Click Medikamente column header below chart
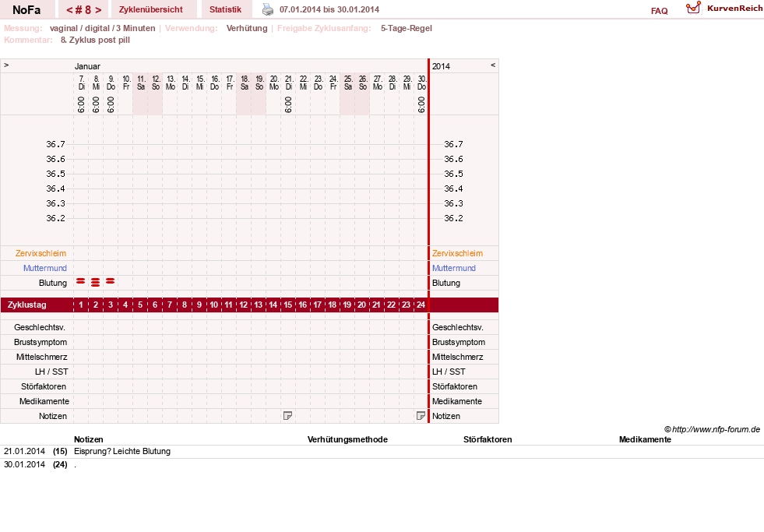The height and width of the screenshot is (532, 764). [x=645, y=439]
